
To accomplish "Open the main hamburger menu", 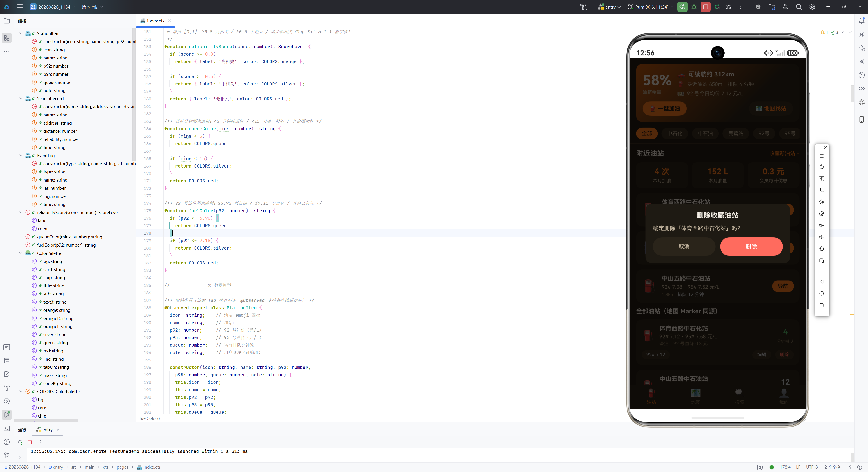I will [x=20, y=7].
